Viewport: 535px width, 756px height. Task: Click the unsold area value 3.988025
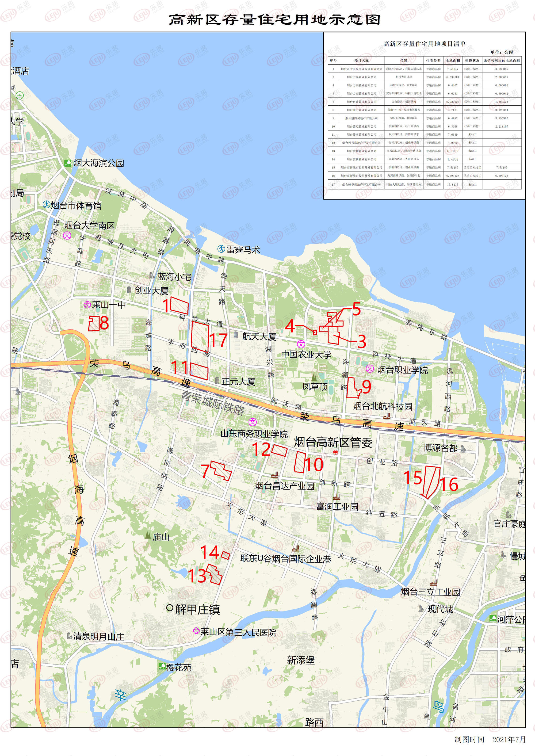coord(501,69)
